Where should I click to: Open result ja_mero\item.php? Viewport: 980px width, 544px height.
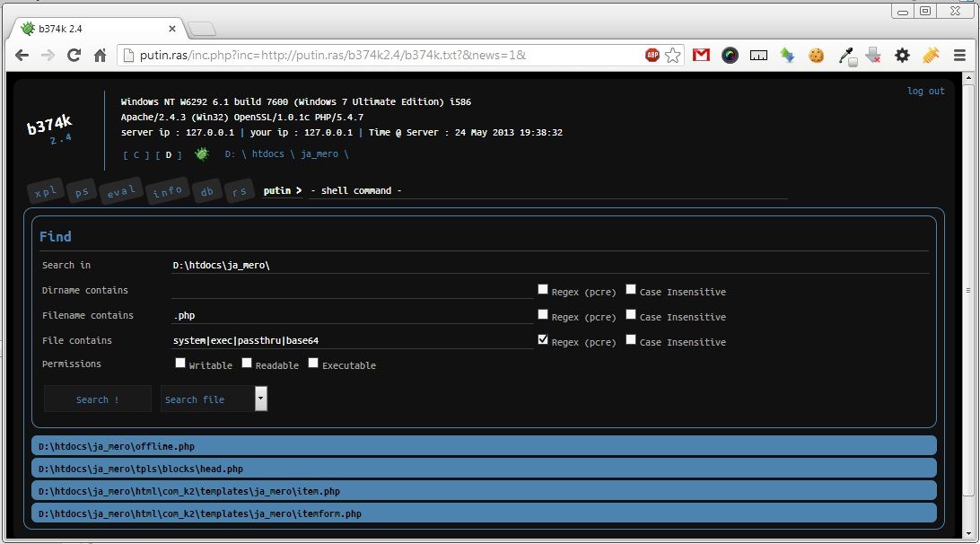coord(484,491)
